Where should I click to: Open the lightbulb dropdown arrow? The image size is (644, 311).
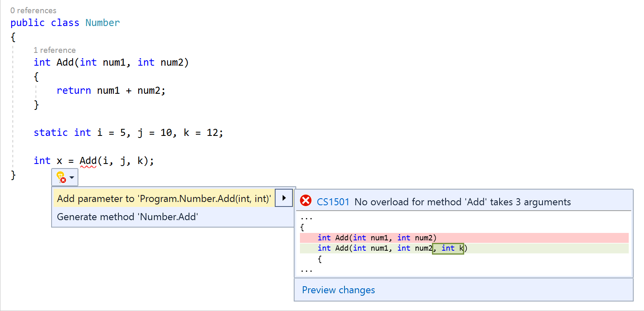(71, 177)
